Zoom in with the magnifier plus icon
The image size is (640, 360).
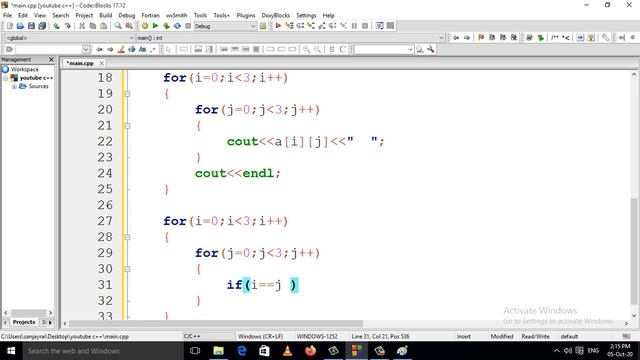point(306,49)
